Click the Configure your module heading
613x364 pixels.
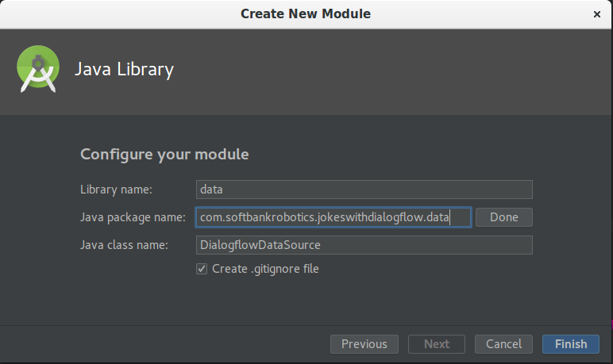(164, 155)
